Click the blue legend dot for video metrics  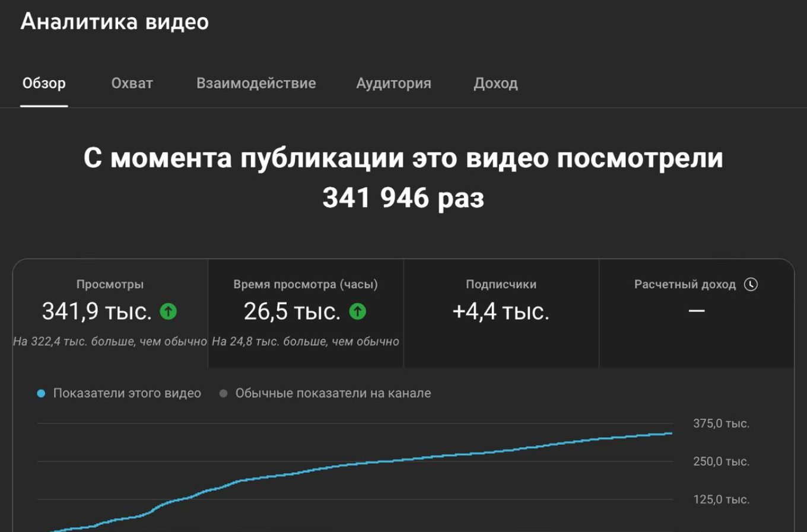[x=40, y=393]
